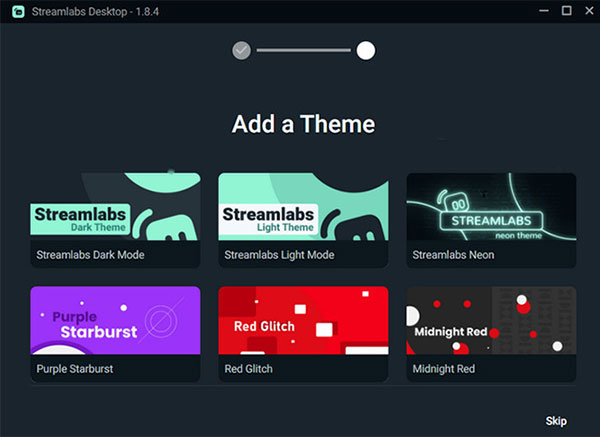Close the Streamlabs Desktop window
Viewport: 600px width, 437px height.
tap(589, 11)
